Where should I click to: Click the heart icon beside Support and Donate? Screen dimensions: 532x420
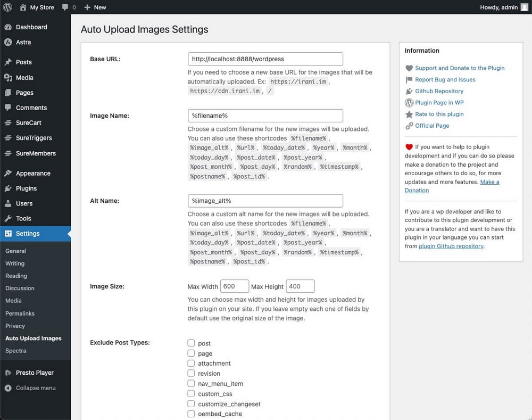pos(409,68)
